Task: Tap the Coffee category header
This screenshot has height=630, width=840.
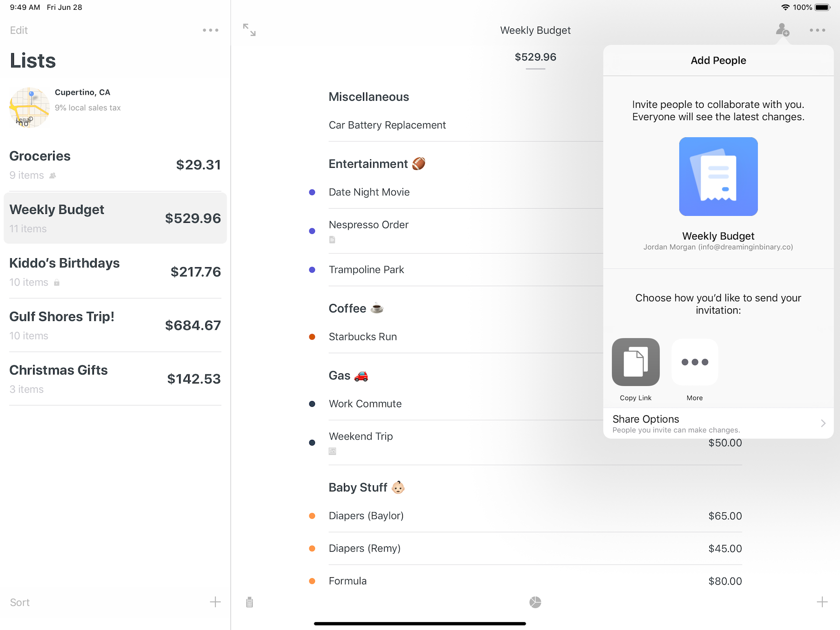Action: pyautogui.click(x=356, y=309)
